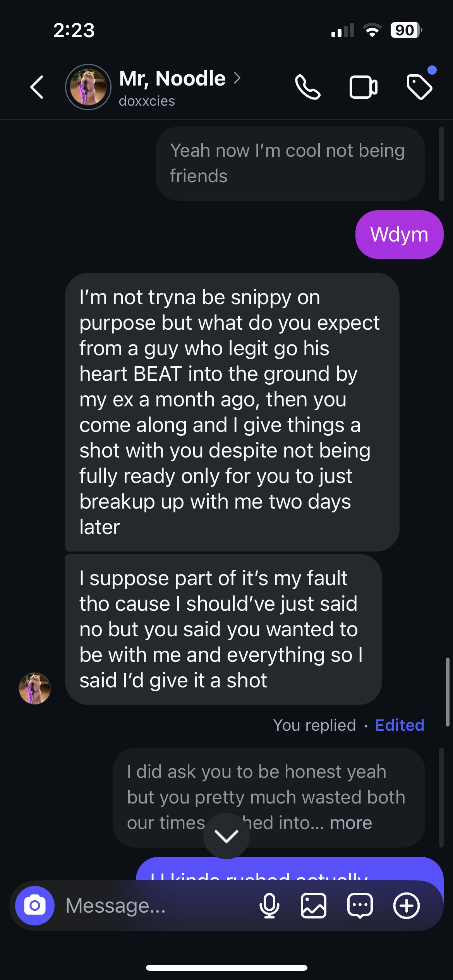Screen dimensions: 453x980
Task: Open chat details via Mr, Noodle chevron
Action: (237, 78)
